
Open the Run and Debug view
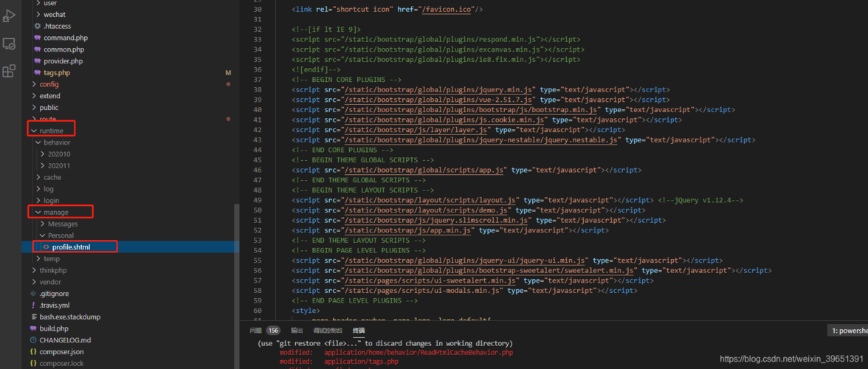coord(8,15)
